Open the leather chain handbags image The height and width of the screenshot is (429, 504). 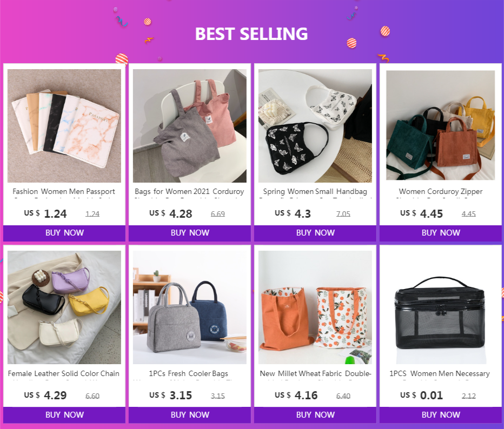pos(64,307)
